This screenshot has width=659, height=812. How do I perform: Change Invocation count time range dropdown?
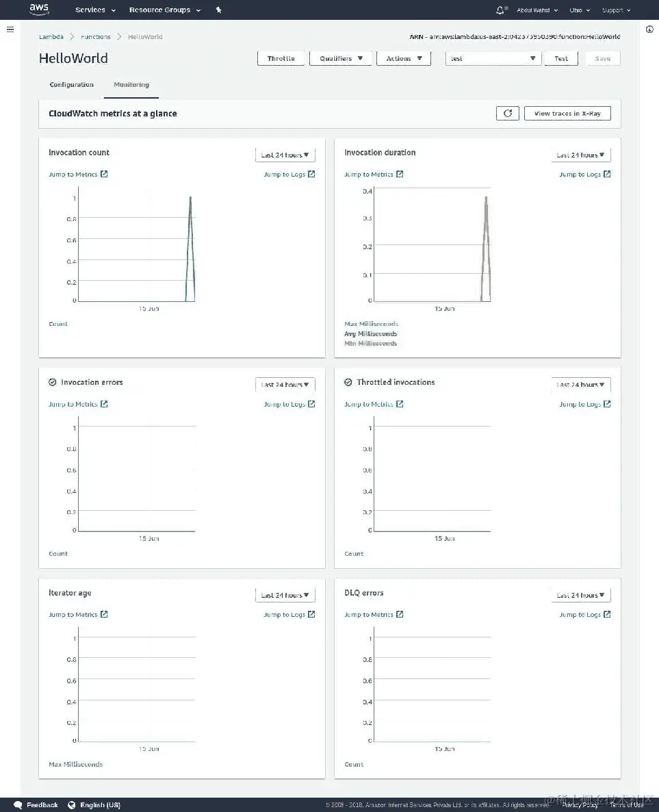[x=285, y=155]
